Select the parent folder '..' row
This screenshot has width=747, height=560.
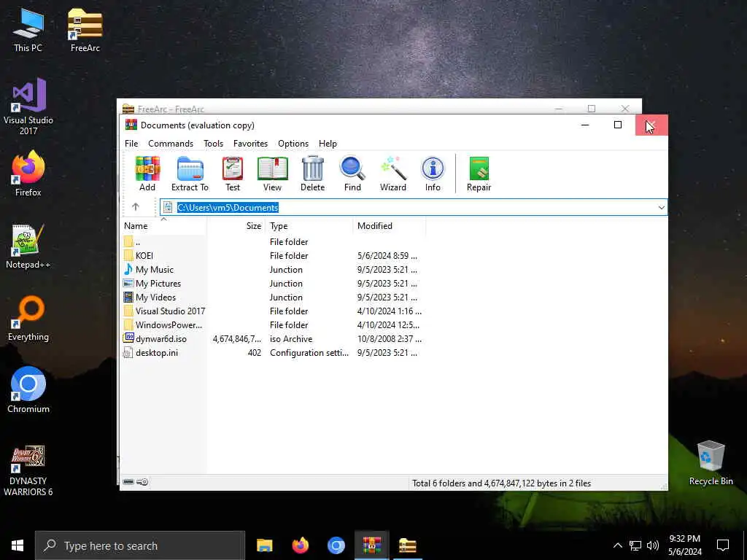point(274,242)
